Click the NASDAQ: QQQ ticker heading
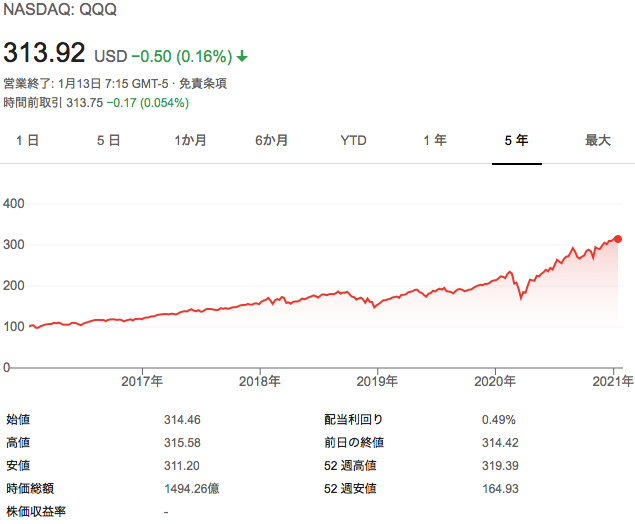This screenshot has height=524, width=635. click(60, 9)
